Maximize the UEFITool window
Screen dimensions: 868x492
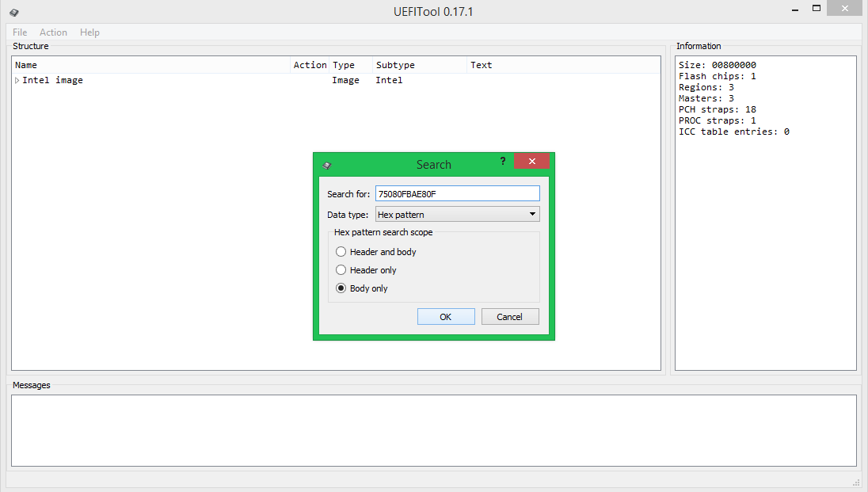(x=816, y=8)
